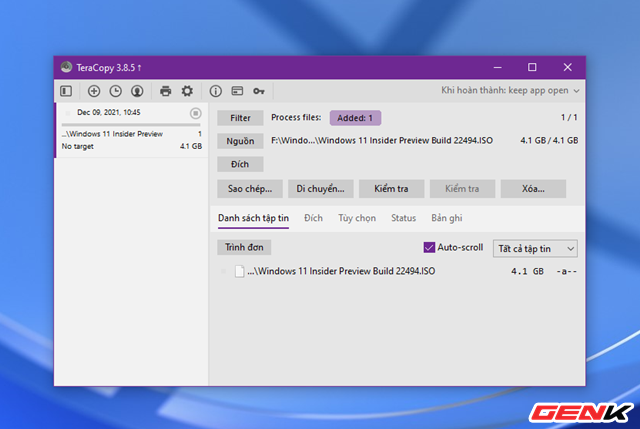Open the history clock icon

[x=116, y=91]
